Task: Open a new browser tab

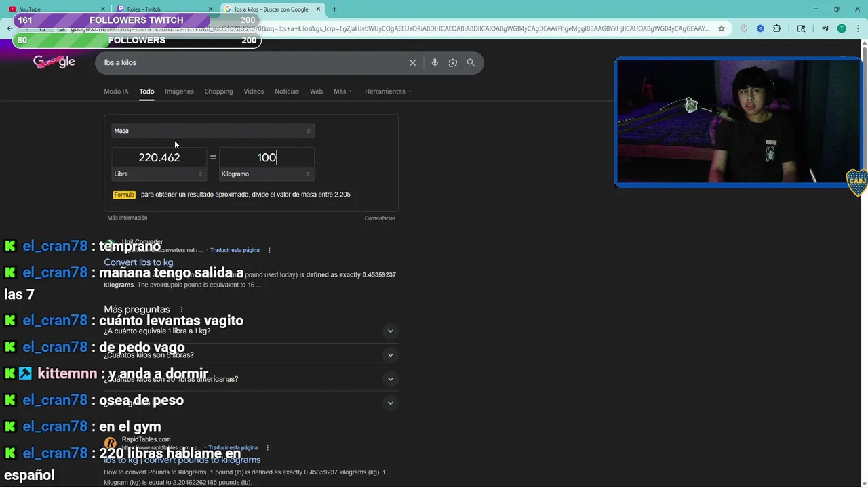Action: [334, 9]
